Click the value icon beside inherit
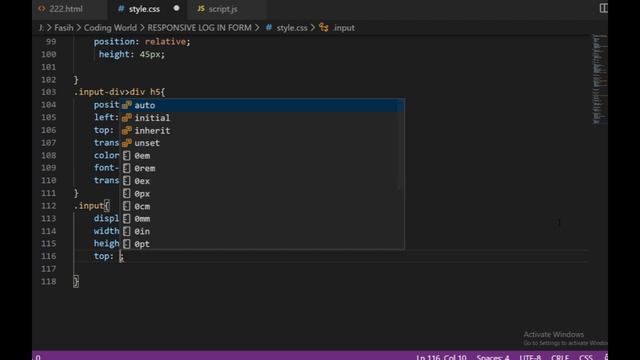 pos(127,130)
